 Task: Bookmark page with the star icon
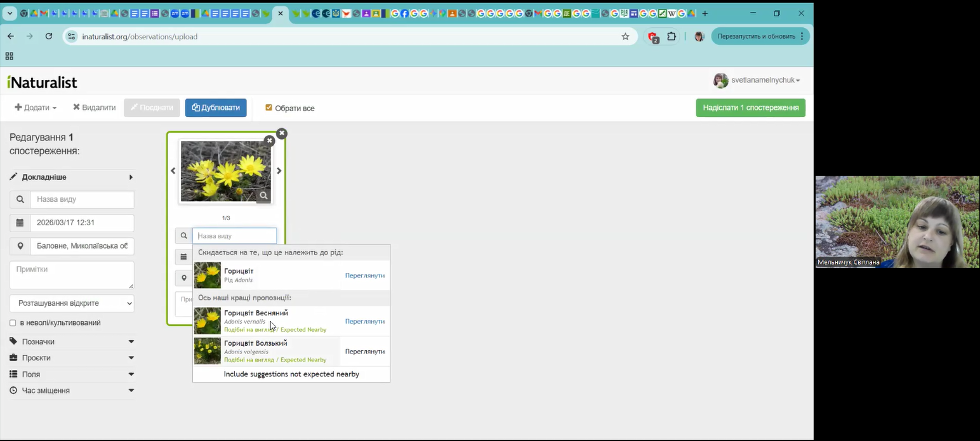(x=625, y=37)
